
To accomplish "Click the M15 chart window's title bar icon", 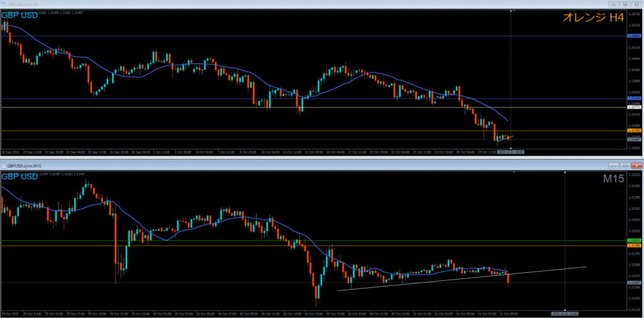I will click(4, 165).
